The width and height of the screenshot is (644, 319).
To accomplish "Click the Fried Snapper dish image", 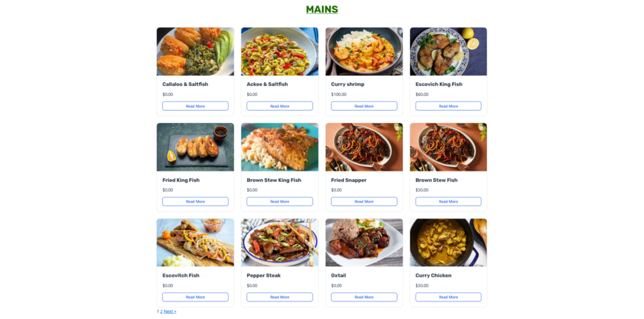I will coord(364,147).
